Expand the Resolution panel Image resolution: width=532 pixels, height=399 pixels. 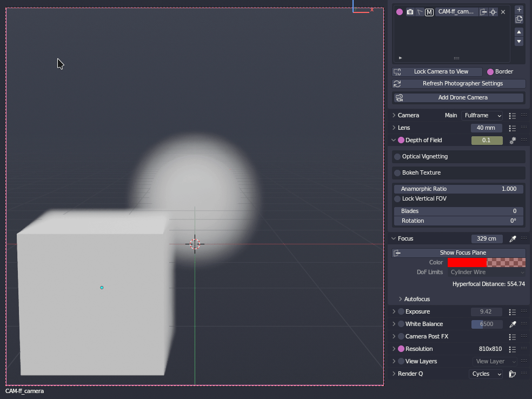(394, 349)
